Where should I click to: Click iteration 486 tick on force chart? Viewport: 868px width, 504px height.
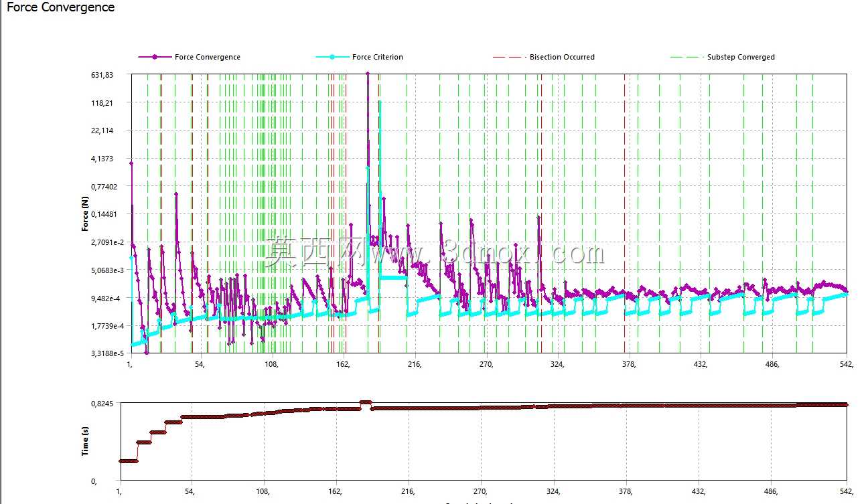coord(772,364)
